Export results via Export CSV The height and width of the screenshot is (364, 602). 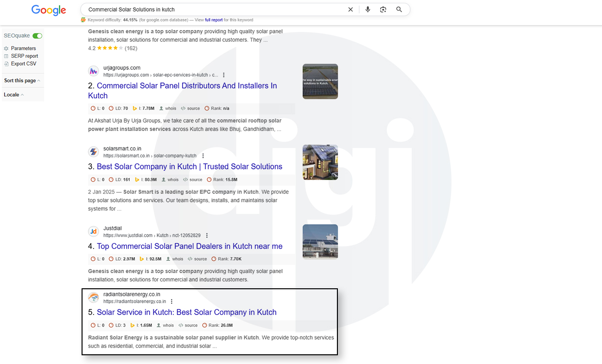click(x=23, y=64)
